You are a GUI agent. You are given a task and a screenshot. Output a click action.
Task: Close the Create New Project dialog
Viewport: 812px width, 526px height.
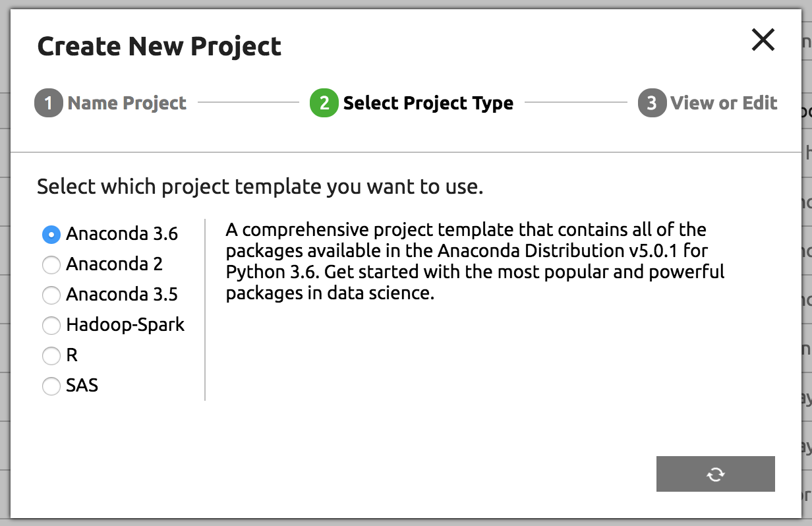pyautogui.click(x=763, y=41)
